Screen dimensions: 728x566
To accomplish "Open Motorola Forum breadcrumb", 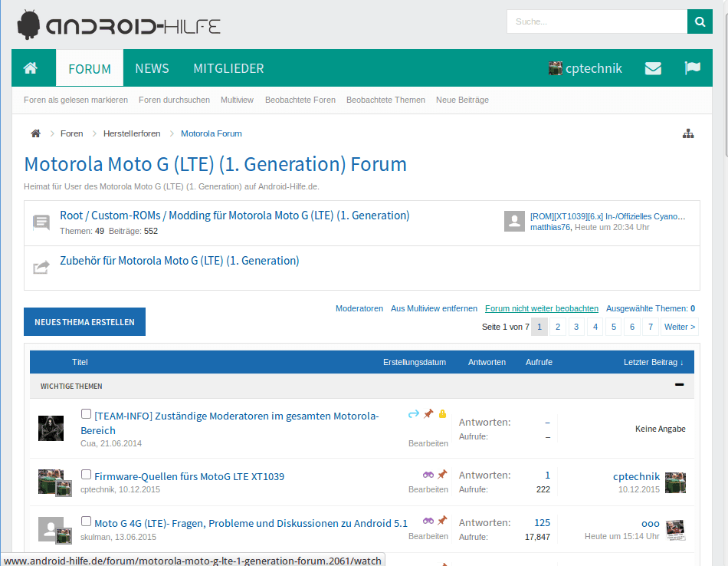I will [x=212, y=134].
